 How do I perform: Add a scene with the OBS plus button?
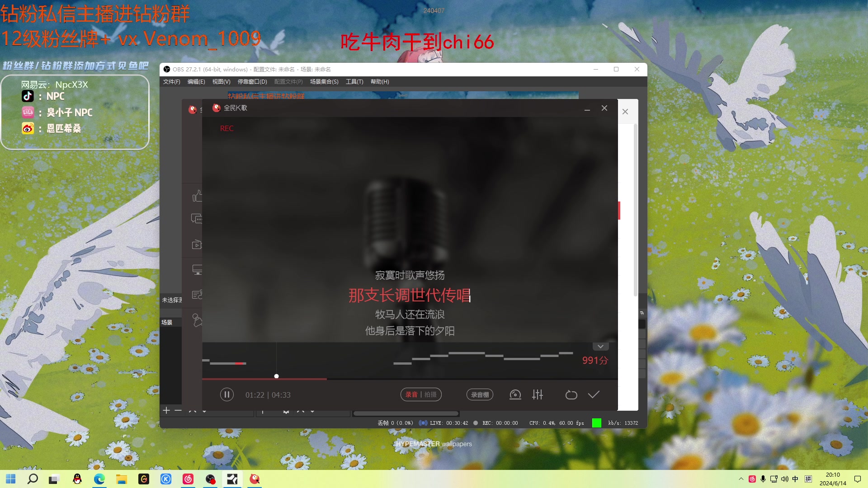[x=166, y=410]
